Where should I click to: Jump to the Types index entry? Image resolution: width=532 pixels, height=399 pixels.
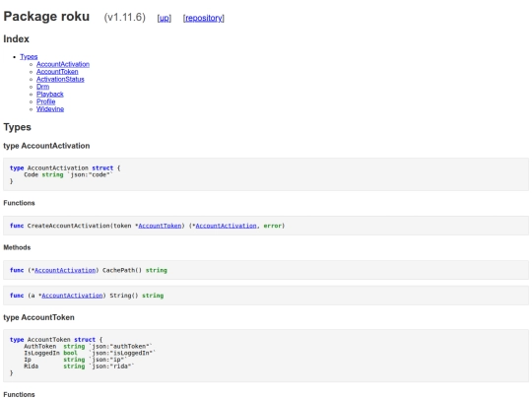click(x=29, y=57)
